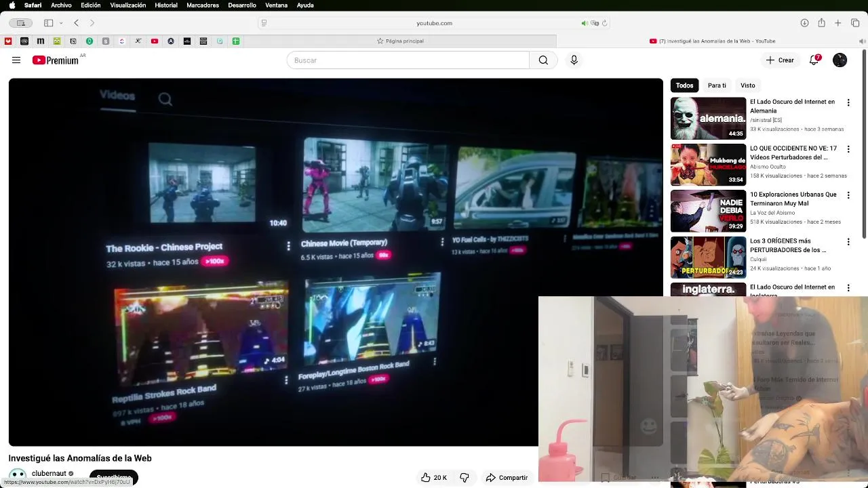Focus the Buscar search field
The height and width of the screenshot is (488, 868).
(408, 60)
